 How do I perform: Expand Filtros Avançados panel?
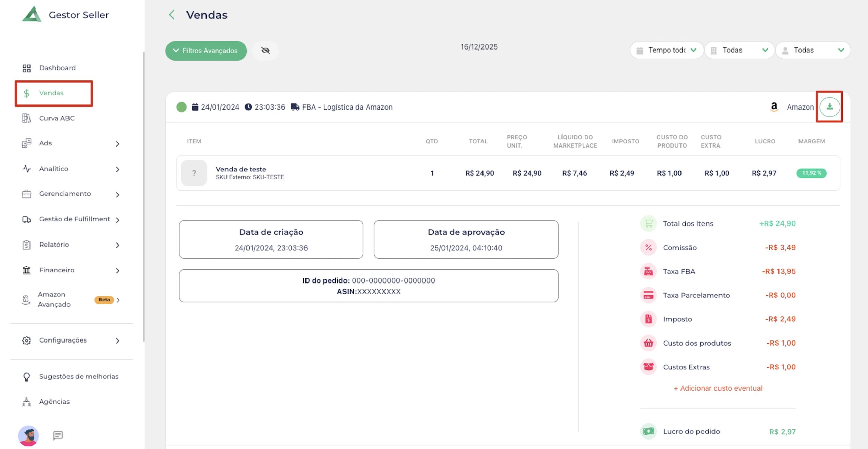pyautogui.click(x=206, y=51)
